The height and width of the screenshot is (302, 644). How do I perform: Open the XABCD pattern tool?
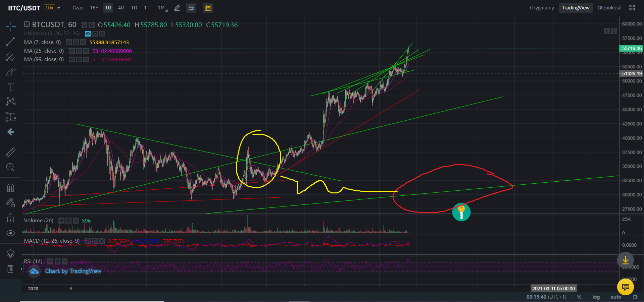tap(10, 102)
